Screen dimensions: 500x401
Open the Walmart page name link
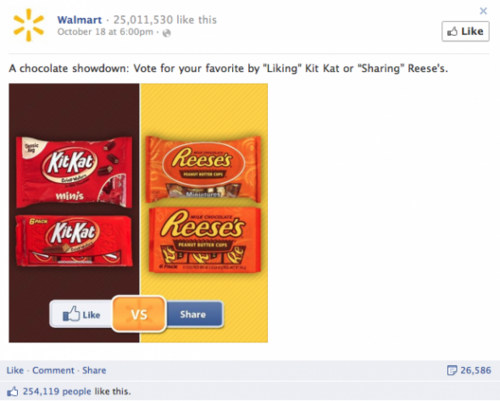pyautogui.click(x=79, y=20)
